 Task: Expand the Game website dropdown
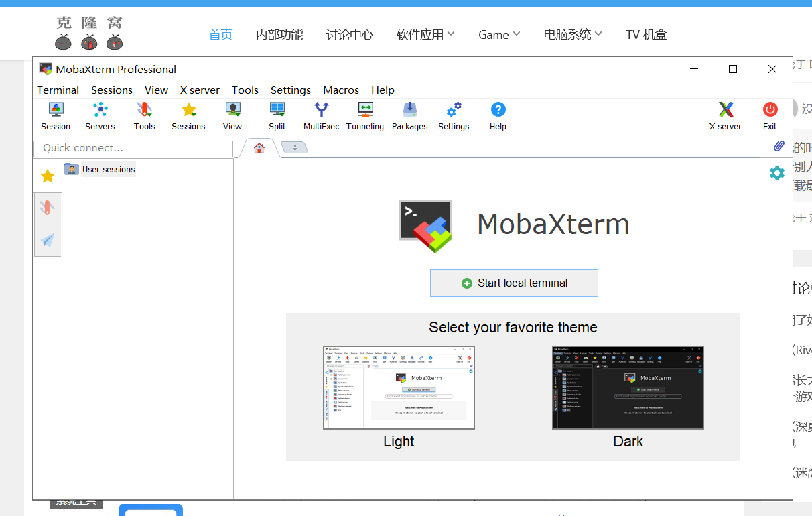(x=499, y=35)
